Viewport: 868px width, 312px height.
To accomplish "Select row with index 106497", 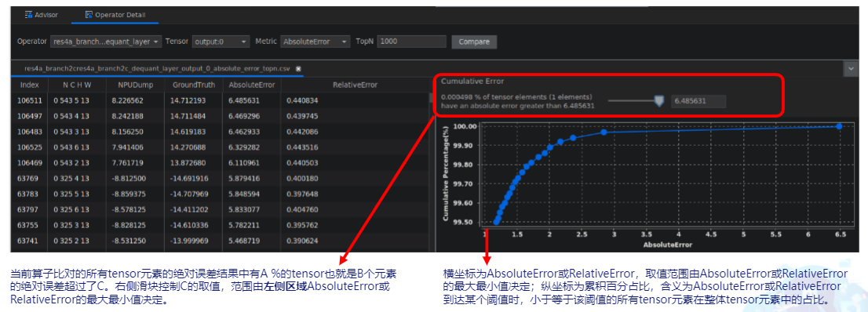I will click(x=220, y=116).
